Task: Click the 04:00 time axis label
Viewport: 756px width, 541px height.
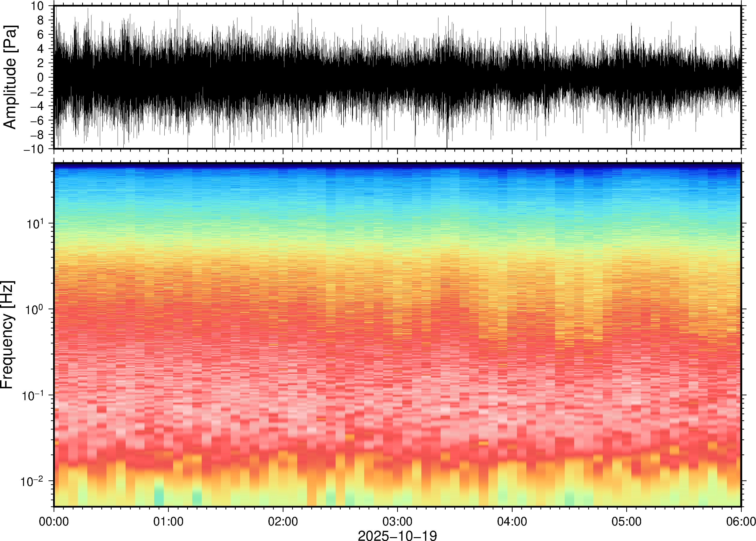Action: coord(512,521)
